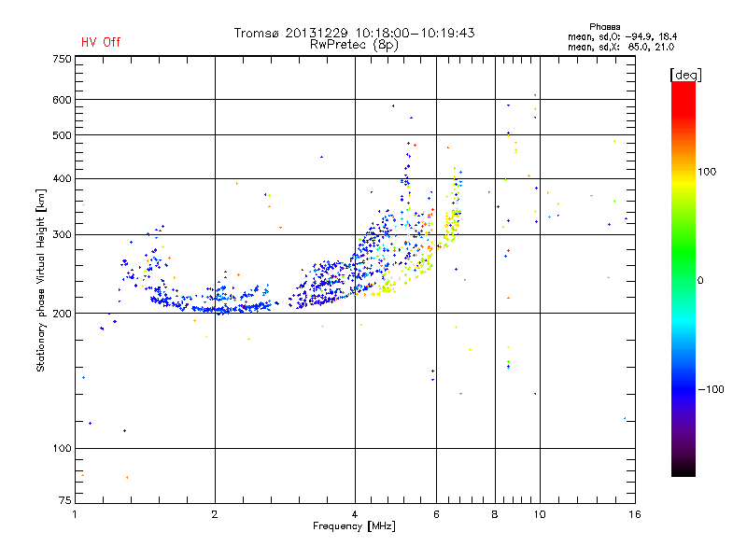Click the '[deg]' colorbar unit label
747x560 pixels.
685,75
